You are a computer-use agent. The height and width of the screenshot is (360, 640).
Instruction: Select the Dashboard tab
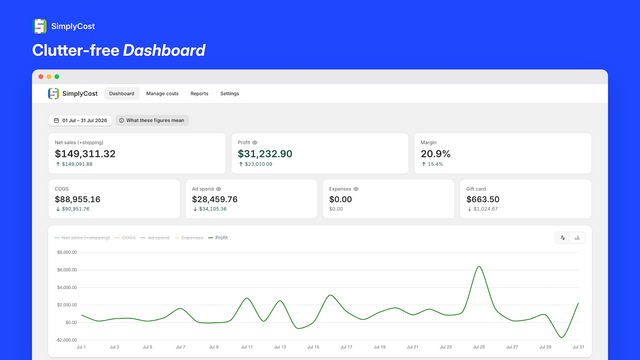121,93
